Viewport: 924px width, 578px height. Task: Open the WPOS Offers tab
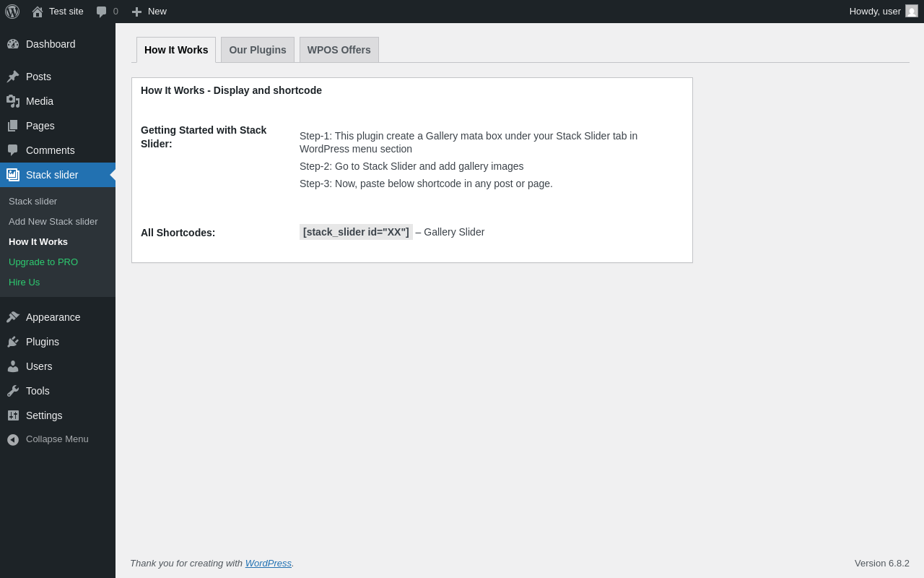pyautogui.click(x=339, y=50)
